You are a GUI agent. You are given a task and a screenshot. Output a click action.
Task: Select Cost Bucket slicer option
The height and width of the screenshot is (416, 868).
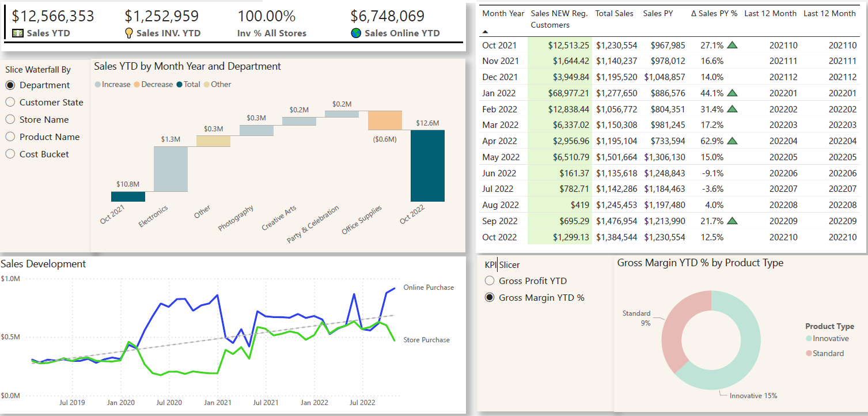pos(37,154)
